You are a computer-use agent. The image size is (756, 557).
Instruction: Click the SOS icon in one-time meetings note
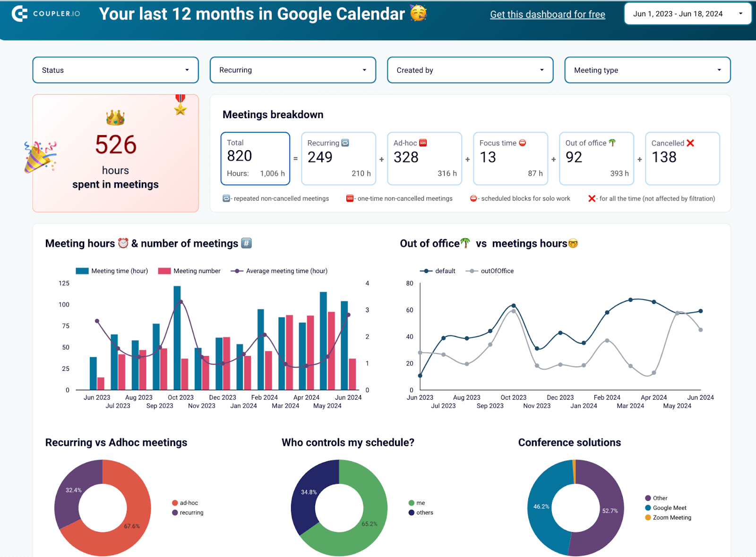pos(350,198)
